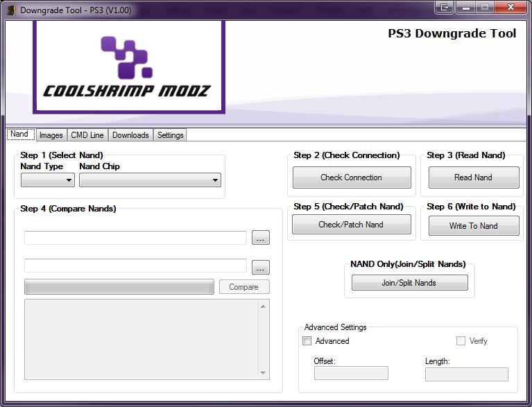532x407 pixels.
Task: Switch to the Images tab
Action: tap(51, 135)
